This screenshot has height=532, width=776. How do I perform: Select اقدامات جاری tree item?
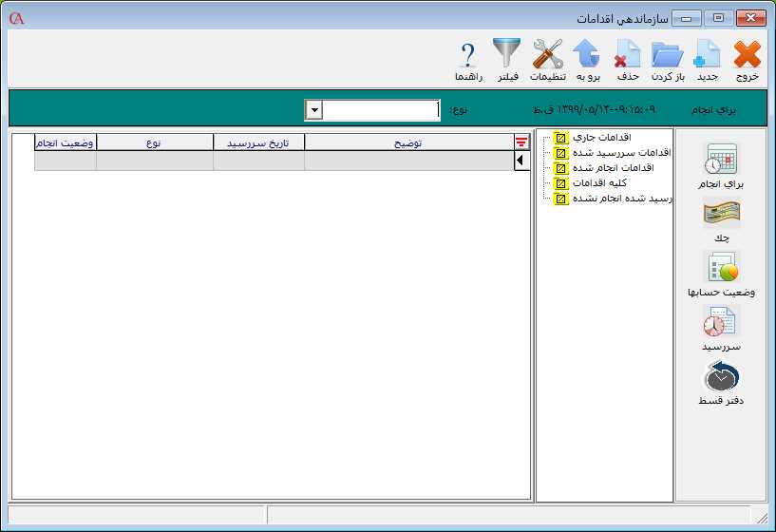602,137
